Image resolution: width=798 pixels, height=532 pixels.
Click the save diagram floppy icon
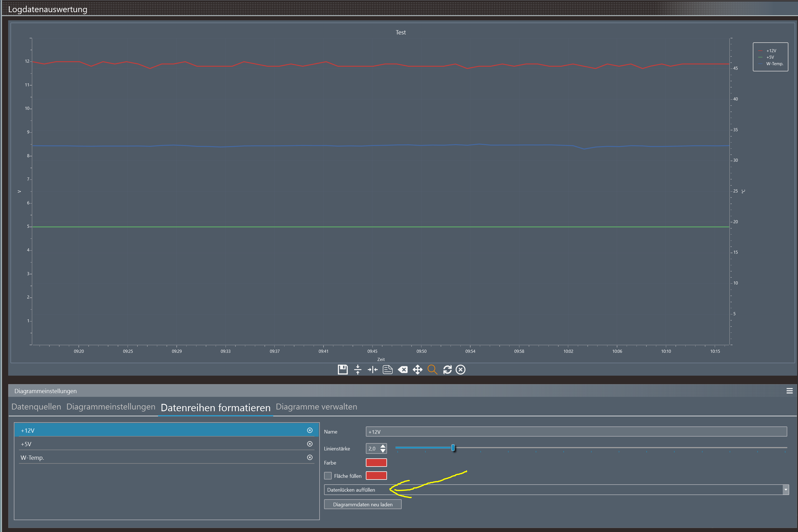(343, 369)
